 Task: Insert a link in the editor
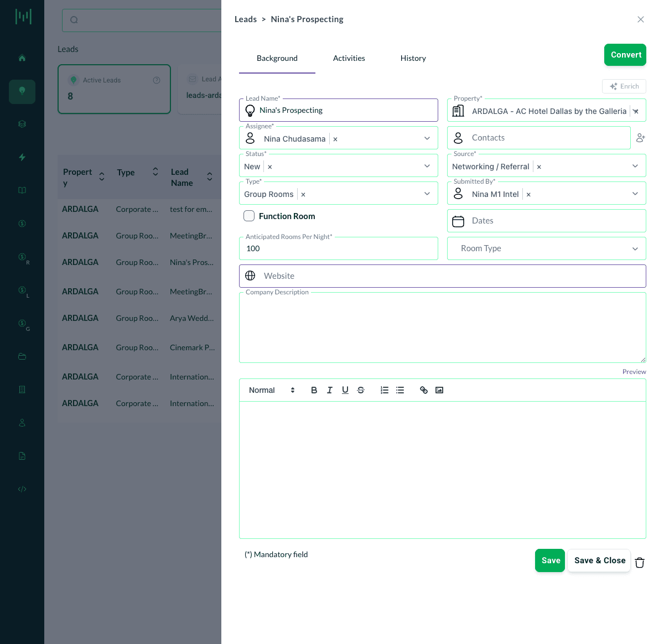[424, 390]
